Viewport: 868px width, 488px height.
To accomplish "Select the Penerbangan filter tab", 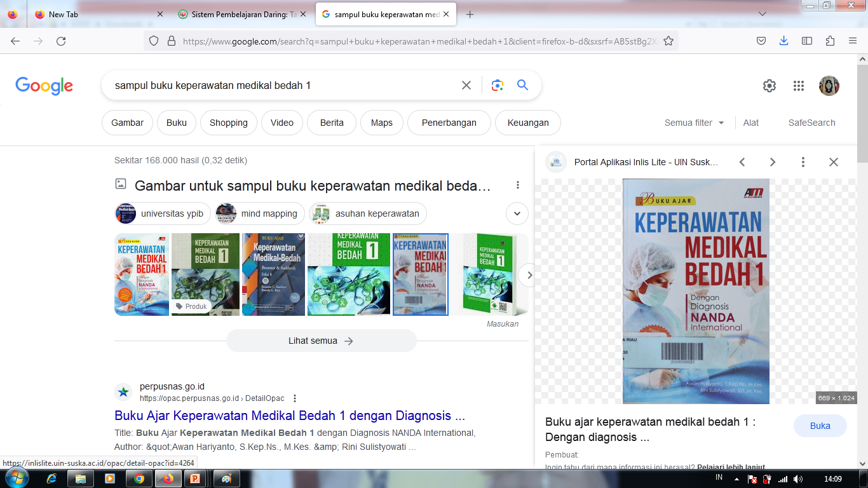I will point(449,123).
